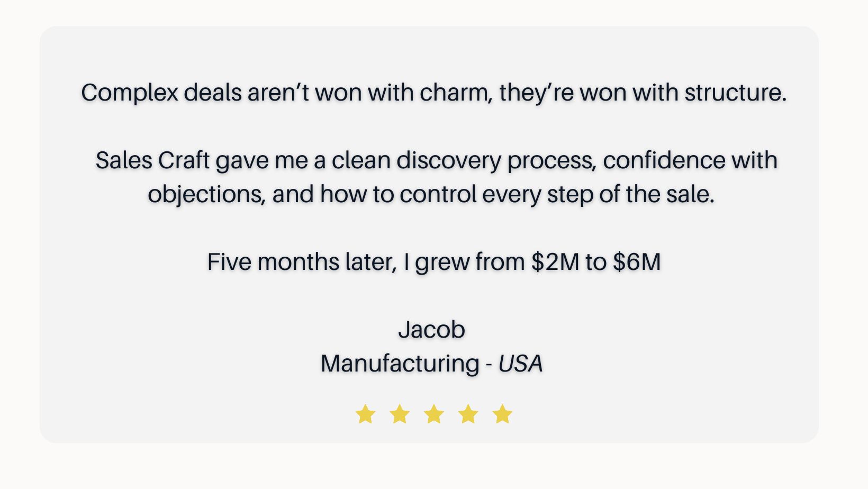Viewport: 868px width, 489px height.
Task: Click the "Manufacturing" industry label
Action: pos(400,364)
